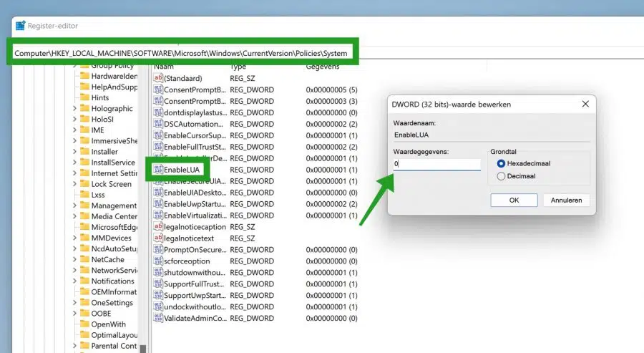
Task: Click the EnableLUA row REG_DWORD type cell
Action: pos(252,170)
